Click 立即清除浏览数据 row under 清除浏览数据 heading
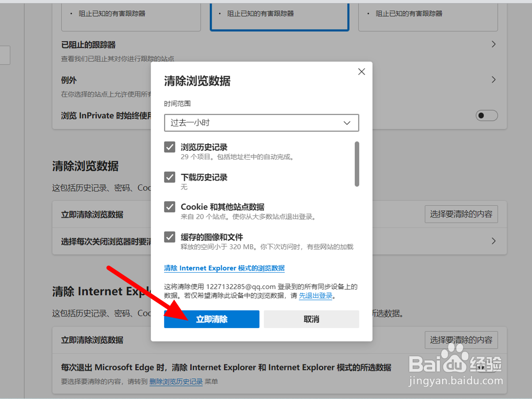 point(279,215)
